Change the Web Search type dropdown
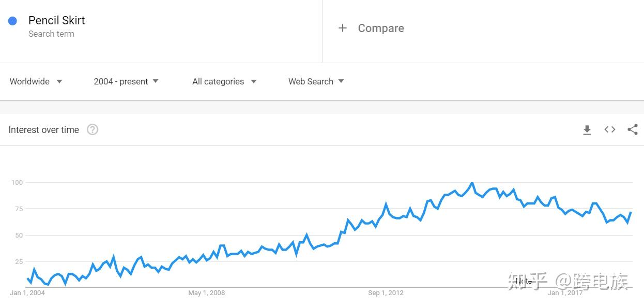 tap(316, 81)
